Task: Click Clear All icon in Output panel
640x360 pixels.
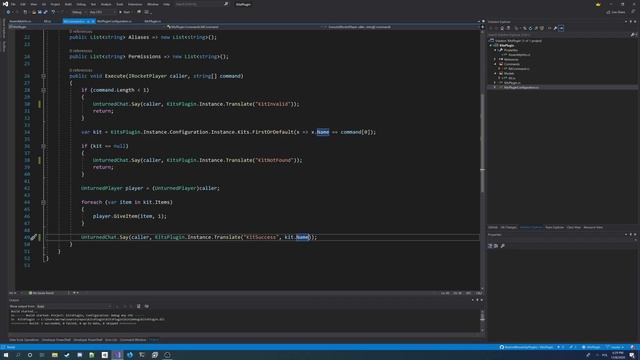Action: [x=139, y=306]
